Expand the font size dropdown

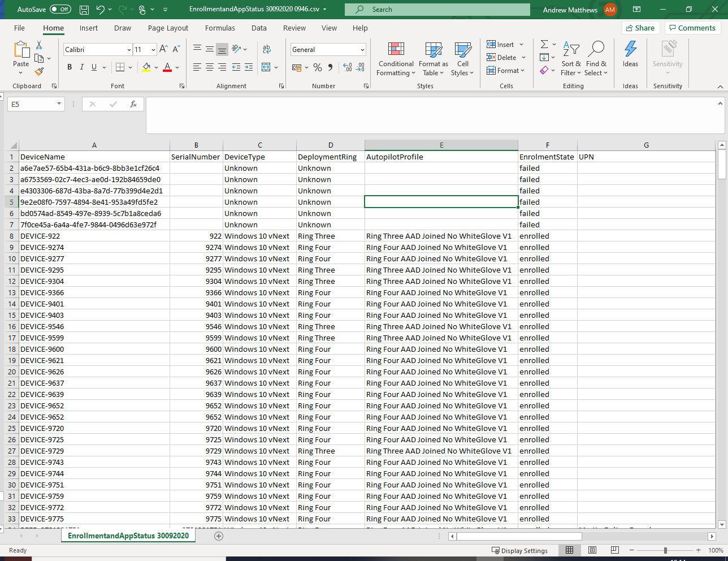pyautogui.click(x=153, y=50)
